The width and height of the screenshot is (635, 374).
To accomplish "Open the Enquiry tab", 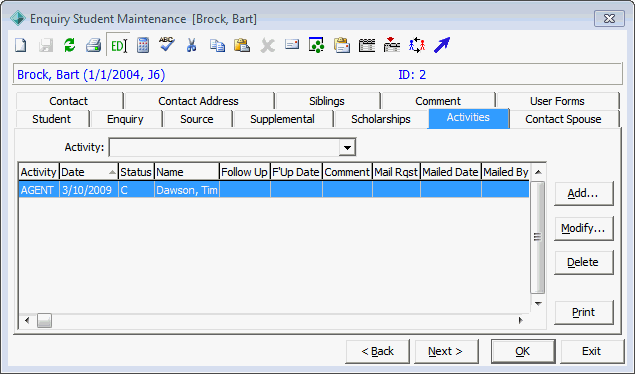I will (125, 119).
